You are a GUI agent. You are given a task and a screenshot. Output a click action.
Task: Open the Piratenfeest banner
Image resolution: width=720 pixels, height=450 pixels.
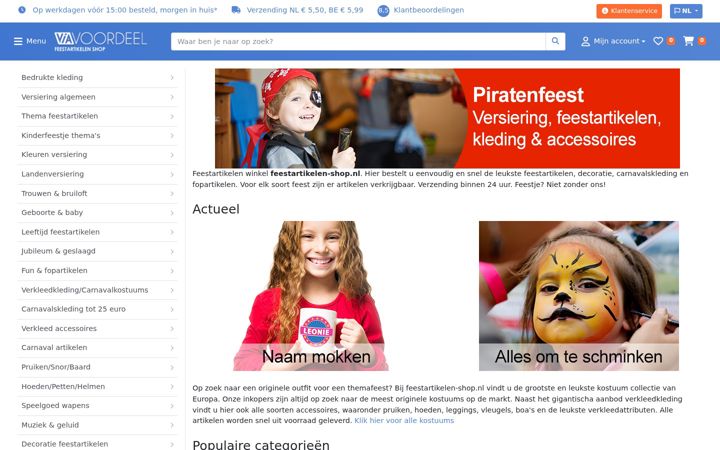[447, 118]
